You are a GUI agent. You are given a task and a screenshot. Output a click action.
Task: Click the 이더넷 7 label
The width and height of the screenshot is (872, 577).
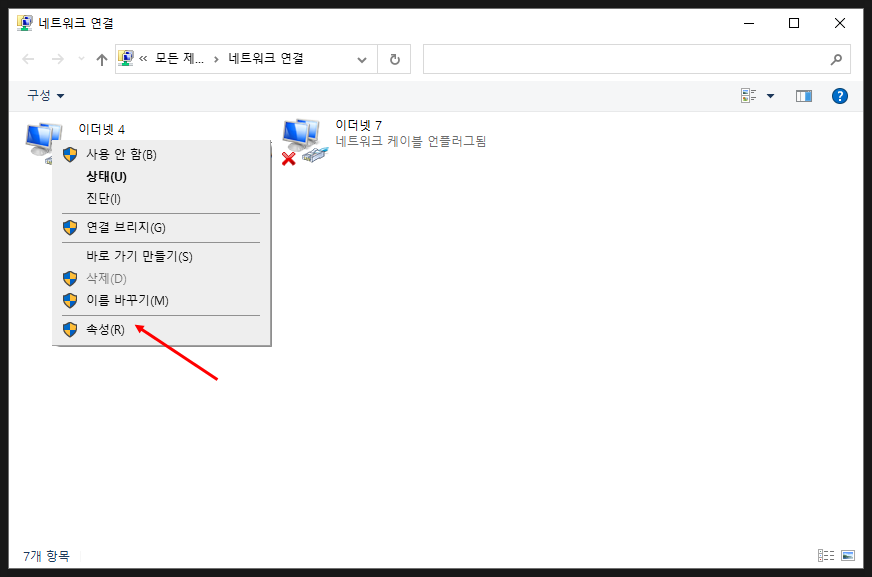click(x=359, y=125)
